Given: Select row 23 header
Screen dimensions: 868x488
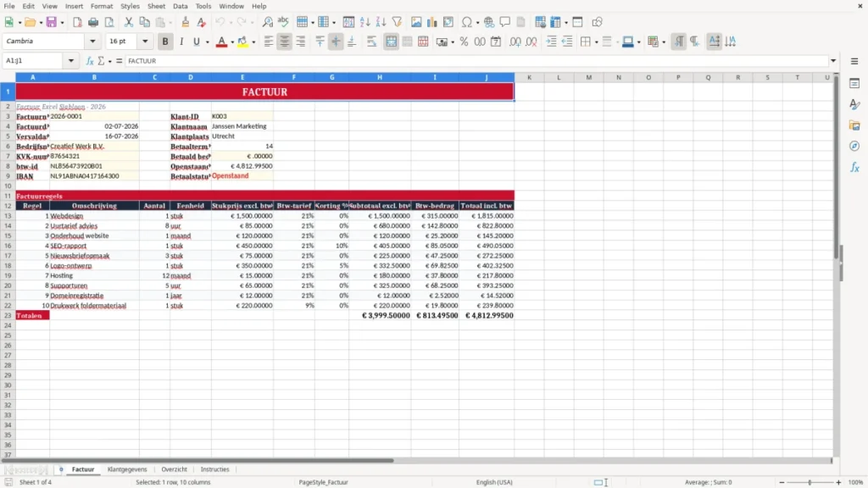Looking at the screenshot, I should [8, 315].
